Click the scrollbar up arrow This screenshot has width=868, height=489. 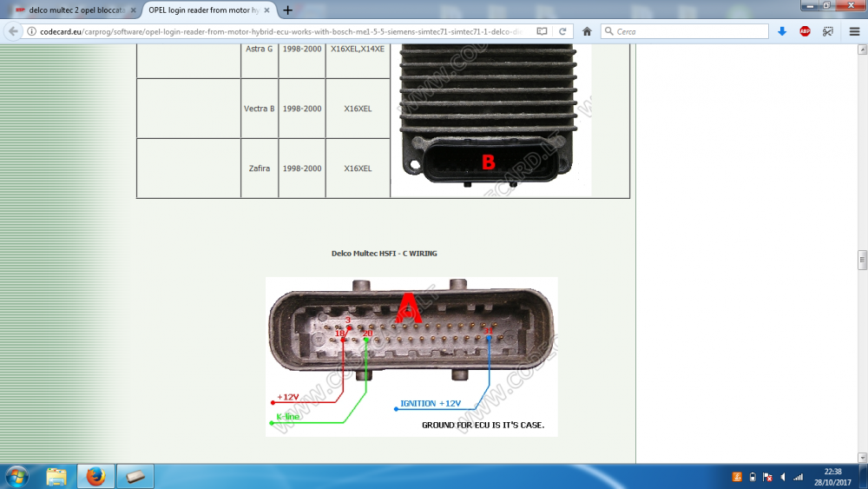click(x=862, y=50)
